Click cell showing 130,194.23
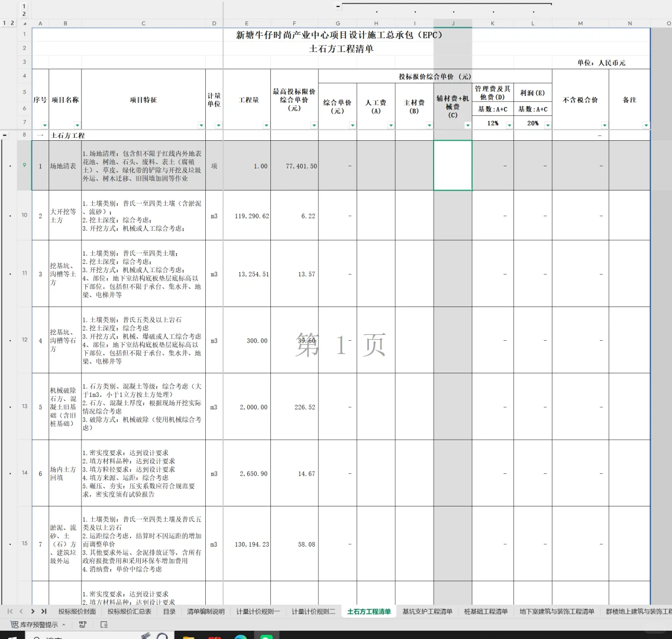Viewport: 672px width, 639px height. (247, 544)
